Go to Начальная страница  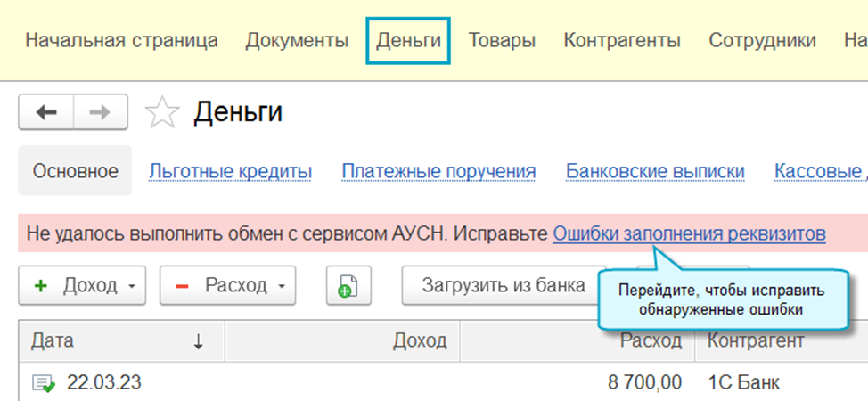pos(121,40)
